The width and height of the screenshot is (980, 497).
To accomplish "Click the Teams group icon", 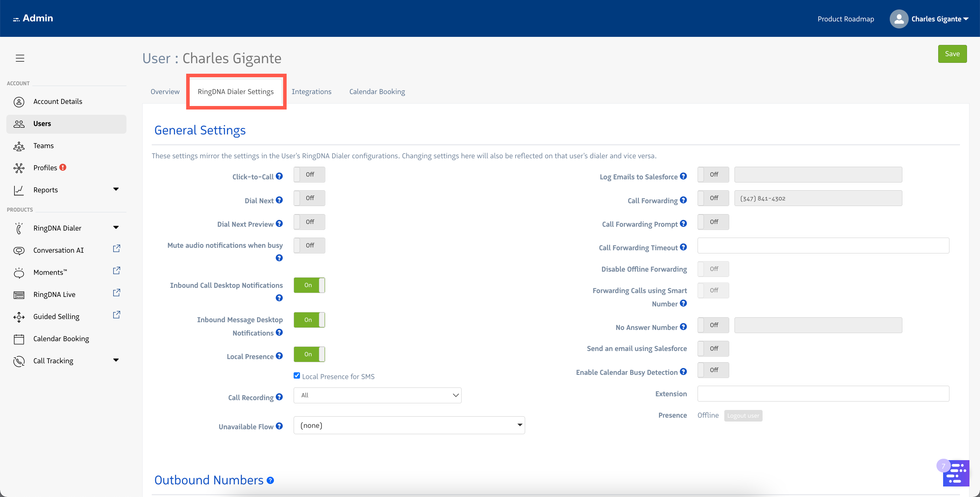I will pyautogui.click(x=19, y=146).
